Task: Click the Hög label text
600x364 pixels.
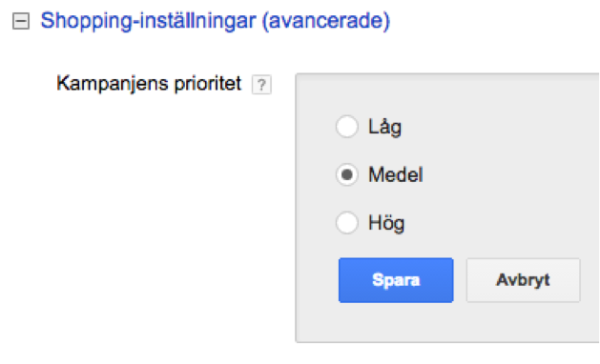Action: pyautogui.click(x=386, y=223)
